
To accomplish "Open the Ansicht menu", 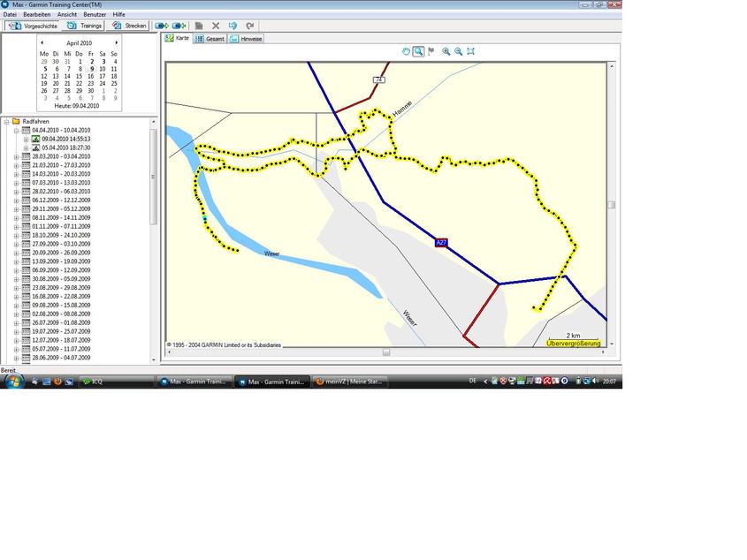I will click(66, 15).
